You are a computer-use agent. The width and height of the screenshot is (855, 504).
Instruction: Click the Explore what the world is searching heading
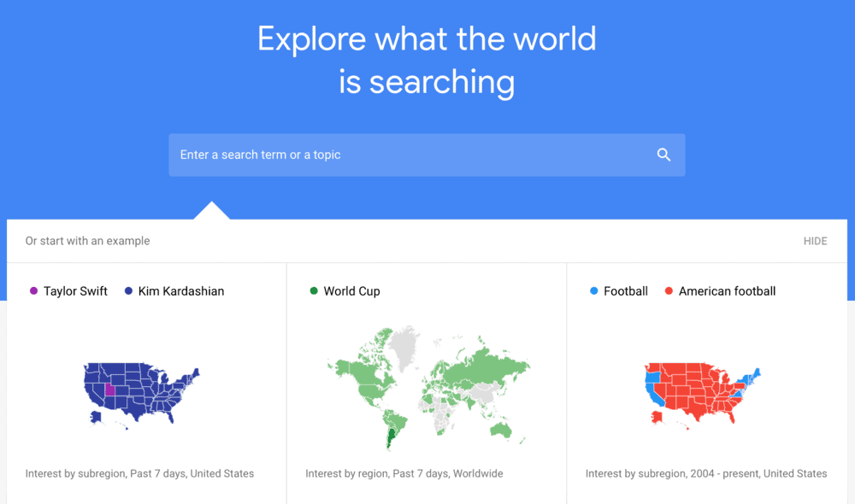click(x=426, y=60)
